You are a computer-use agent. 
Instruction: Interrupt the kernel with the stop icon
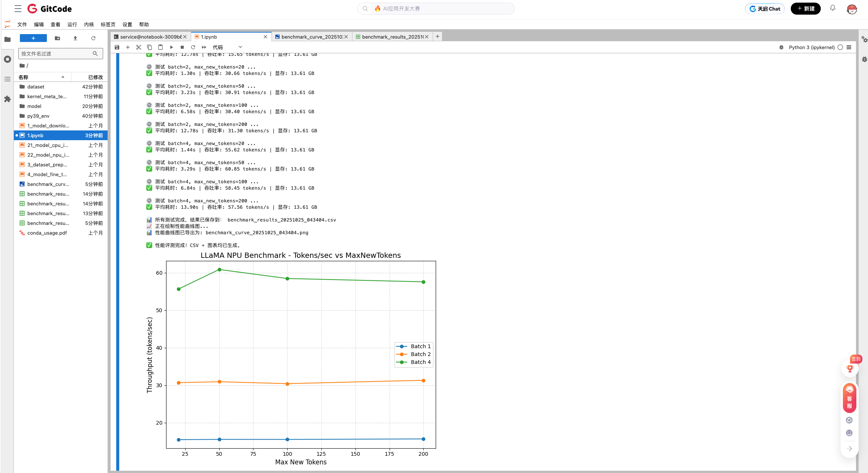coord(182,47)
